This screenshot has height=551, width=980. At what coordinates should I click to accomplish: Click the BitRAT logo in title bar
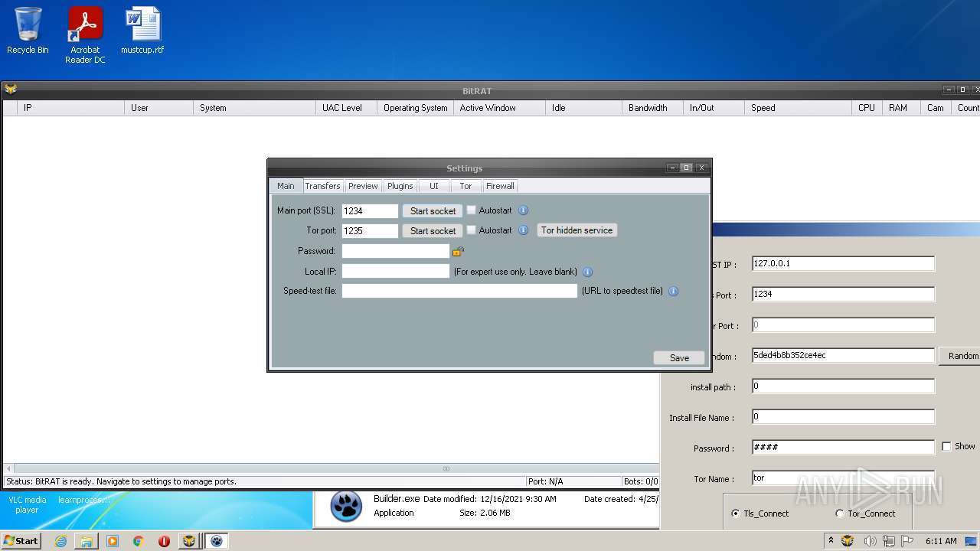pos(11,90)
